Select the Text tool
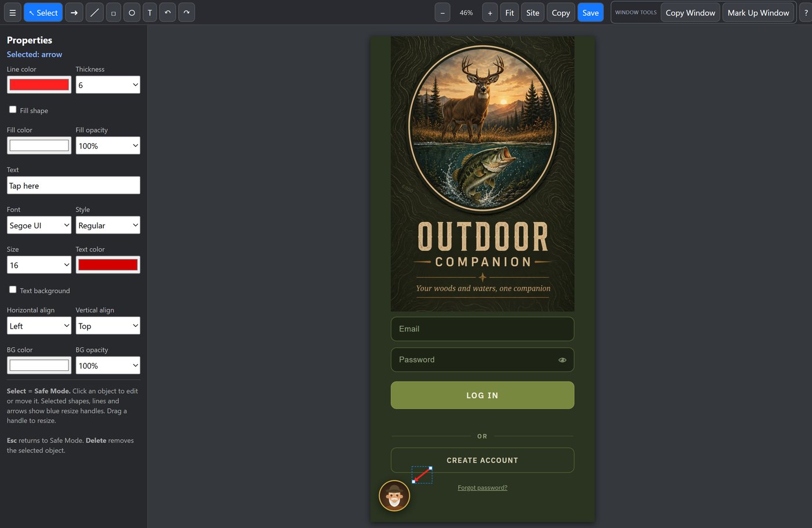 (x=150, y=13)
